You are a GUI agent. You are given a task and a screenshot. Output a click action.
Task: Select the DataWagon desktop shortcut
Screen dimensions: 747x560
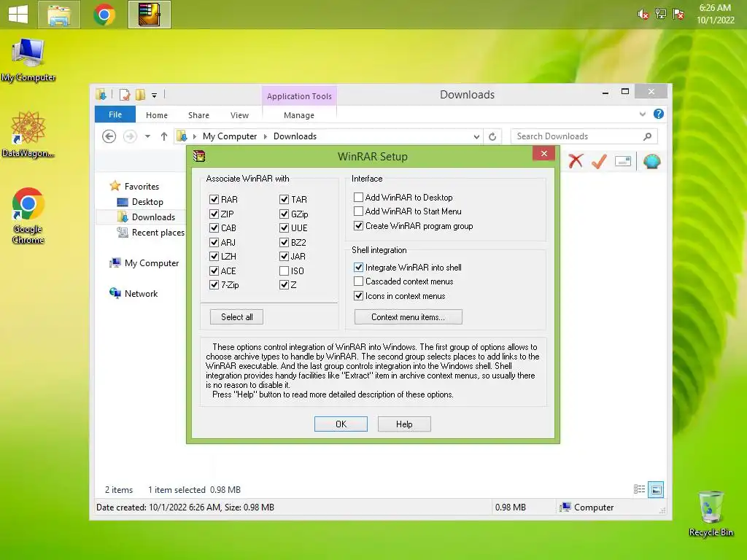pos(28,135)
